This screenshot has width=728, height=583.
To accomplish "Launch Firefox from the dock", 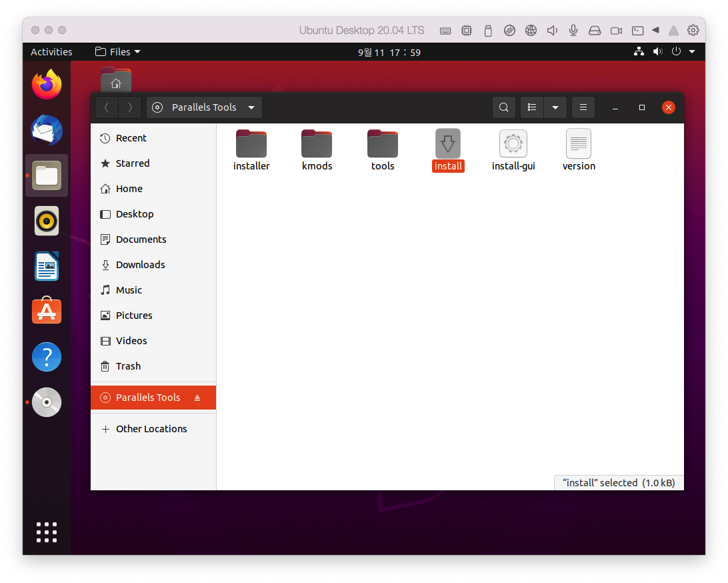I will tap(47, 85).
